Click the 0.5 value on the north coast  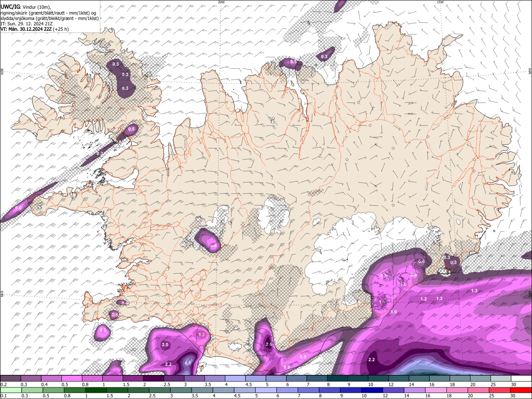point(293,62)
